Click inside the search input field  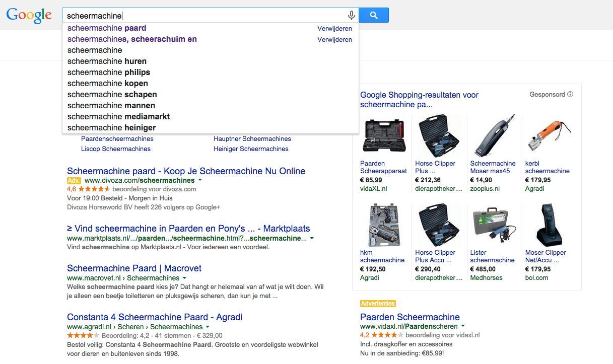201,16
